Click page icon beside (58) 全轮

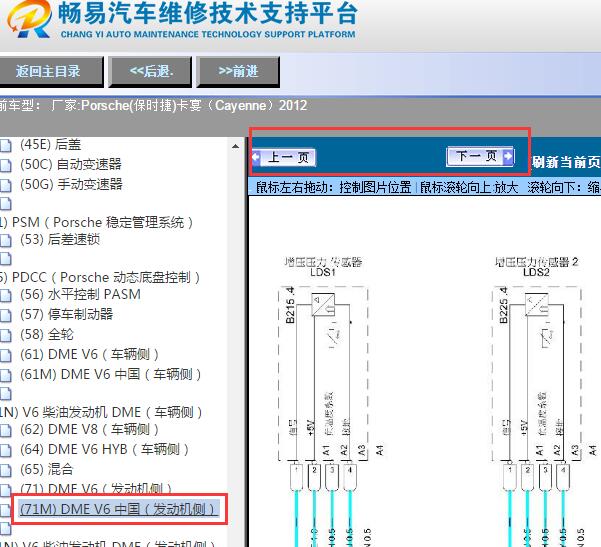pos(6,335)
